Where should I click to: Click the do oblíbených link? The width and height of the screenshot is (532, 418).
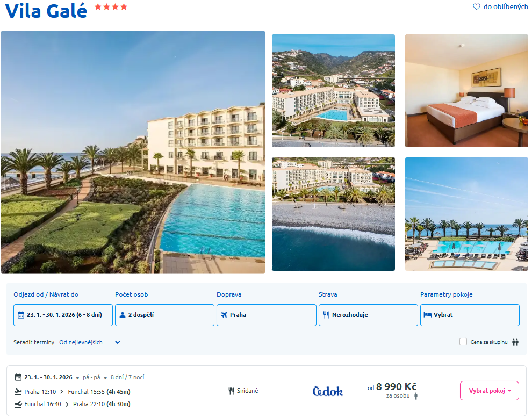(x=506, y=7)
